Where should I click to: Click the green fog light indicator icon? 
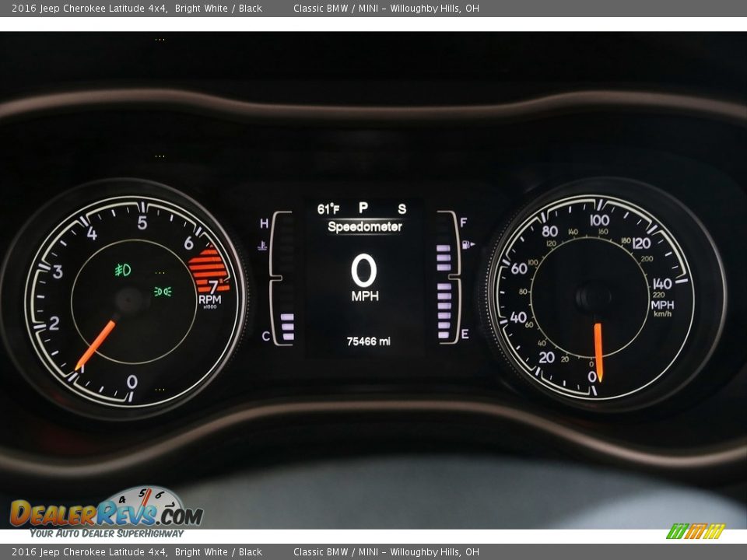pyautogui.click(x=122, y=270)
